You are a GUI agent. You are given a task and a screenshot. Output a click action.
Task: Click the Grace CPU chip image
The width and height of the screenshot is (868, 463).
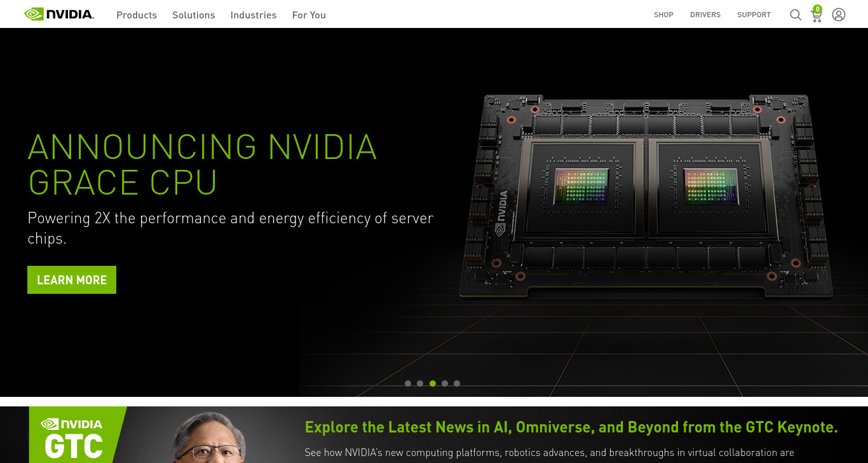(645, 196)
